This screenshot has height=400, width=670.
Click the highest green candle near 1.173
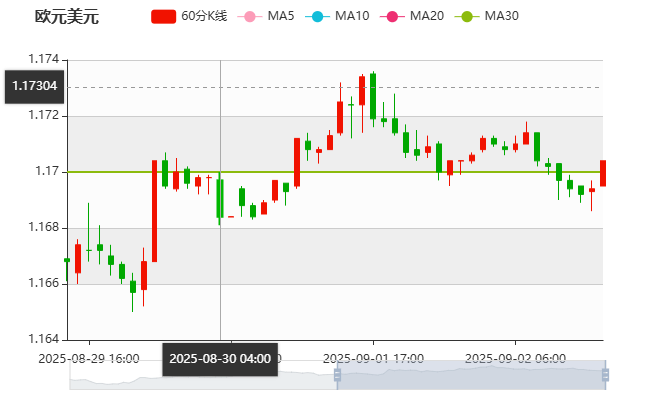coord(373,96)
